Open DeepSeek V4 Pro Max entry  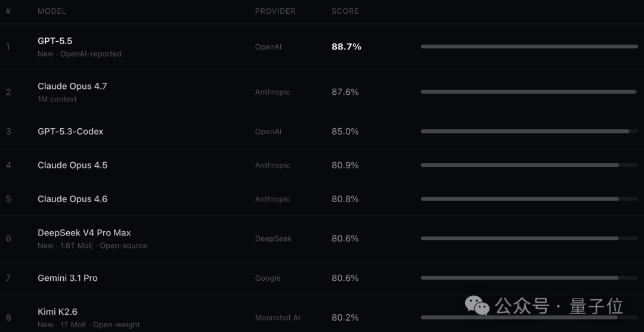coord(84,232)
